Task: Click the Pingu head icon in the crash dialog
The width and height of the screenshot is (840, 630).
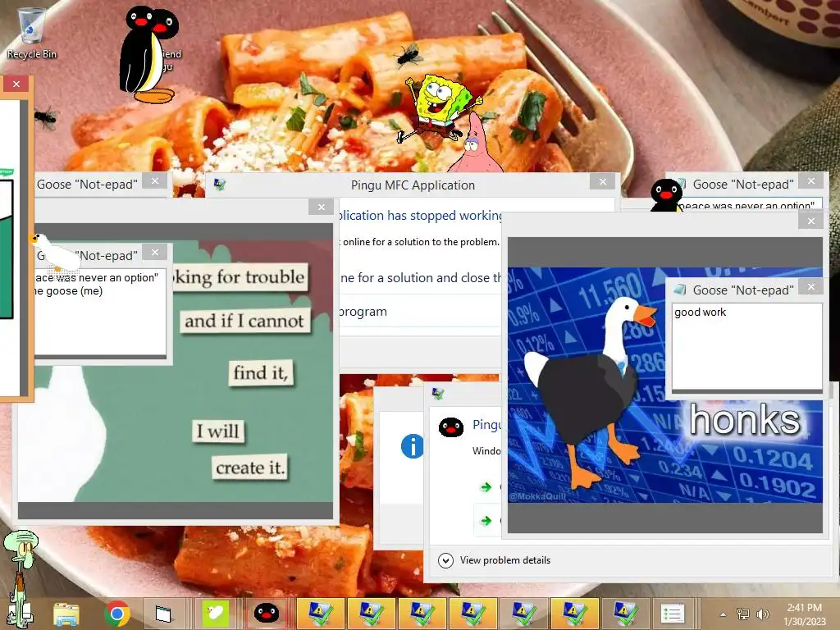Action: click(451, 427)
